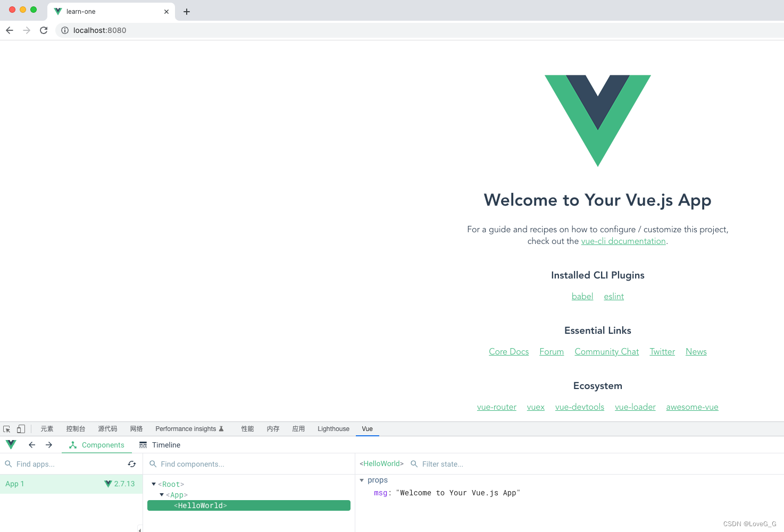Open the vue-cli documentation link

(x=623, y=241)
